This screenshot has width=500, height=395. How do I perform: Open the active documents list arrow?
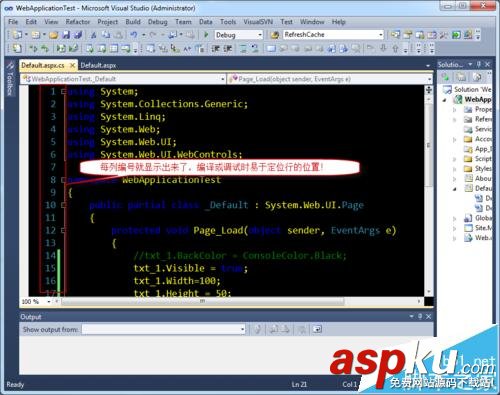(x=428, y=66)
